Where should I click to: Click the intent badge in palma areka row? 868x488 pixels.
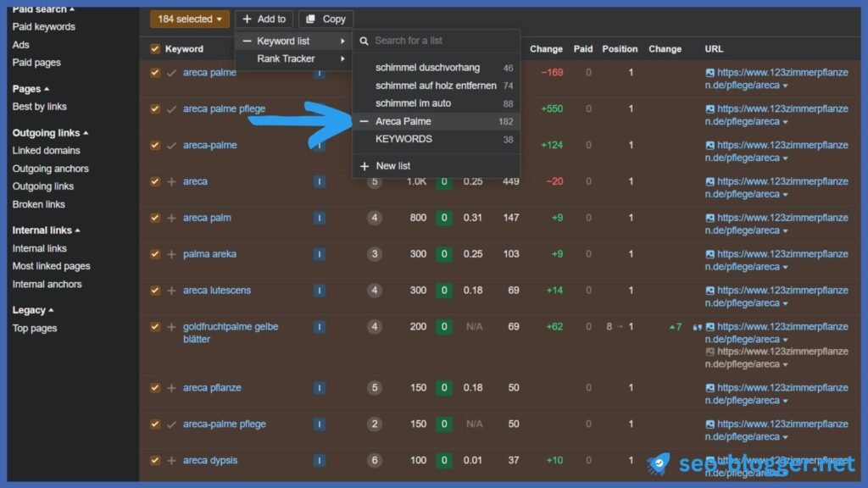click(x=320, y=254)
